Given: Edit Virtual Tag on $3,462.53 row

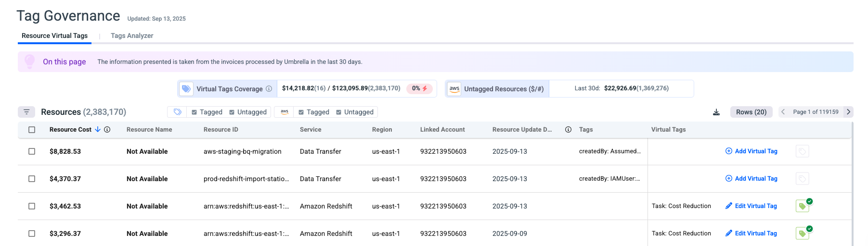Looking at the screenshot, I should tap(751, 206).
